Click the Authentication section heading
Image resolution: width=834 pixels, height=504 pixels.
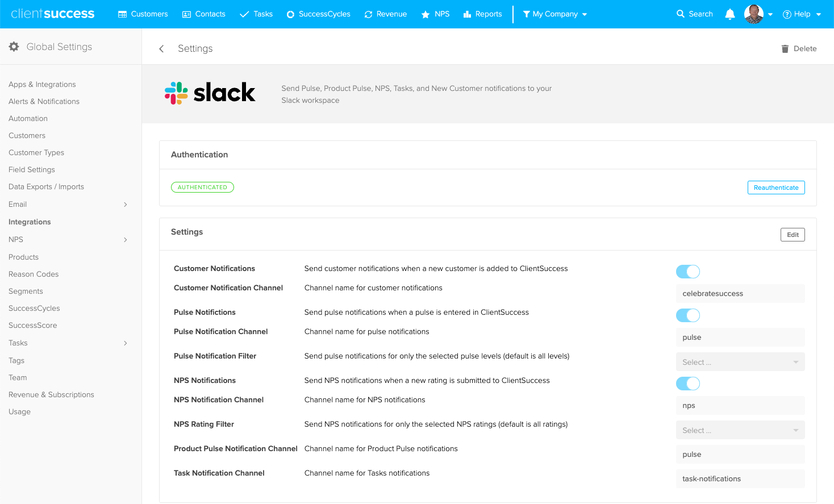coord(199,155)
